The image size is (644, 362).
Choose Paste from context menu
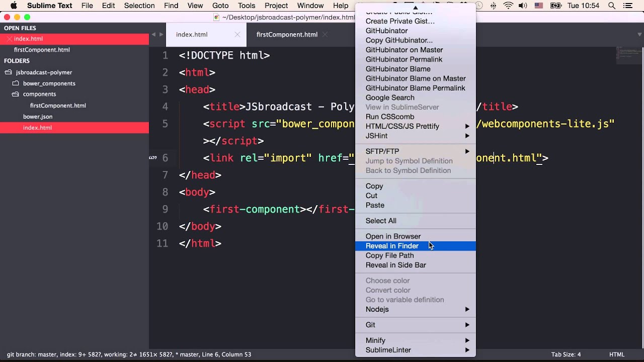(x=416, y=205)
